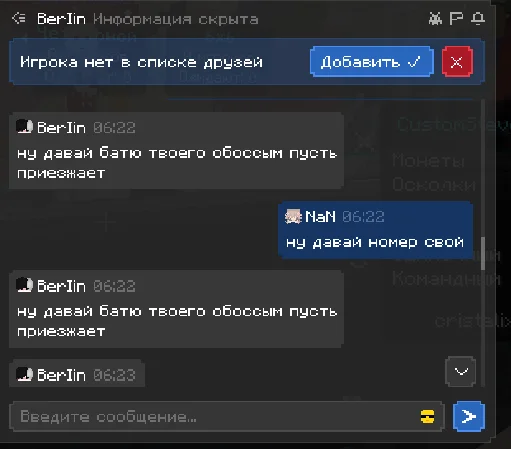This screenshot has width=511, height=449.
Task: Click the chat scrollbar thumb
Action: click(483, 253)
